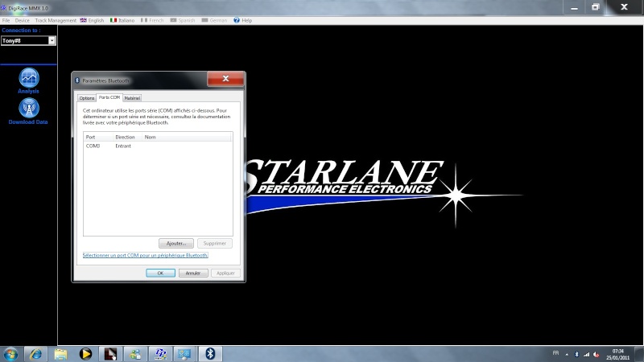Show hidden tray icons arrow

coord(567,354)
